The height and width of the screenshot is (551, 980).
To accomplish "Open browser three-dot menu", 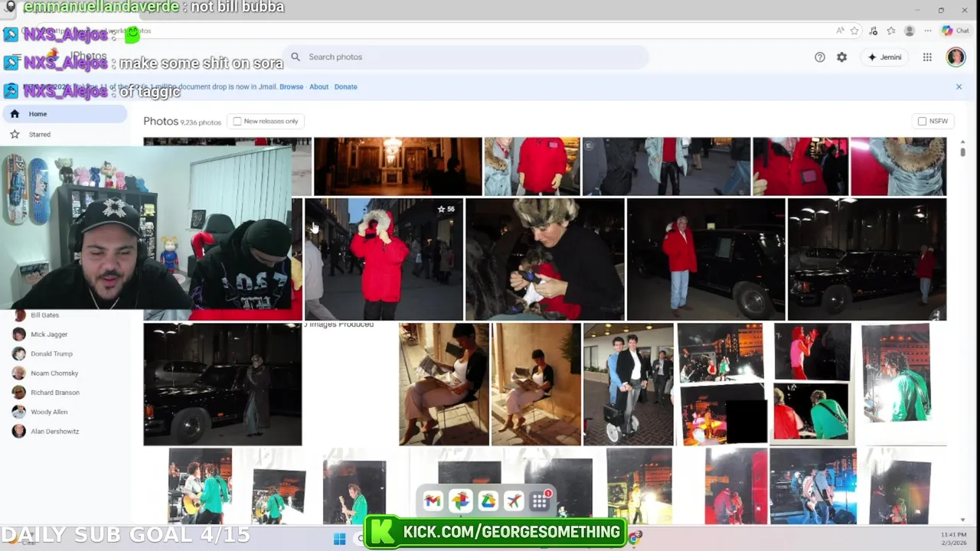I will click(x=928, y=31).
